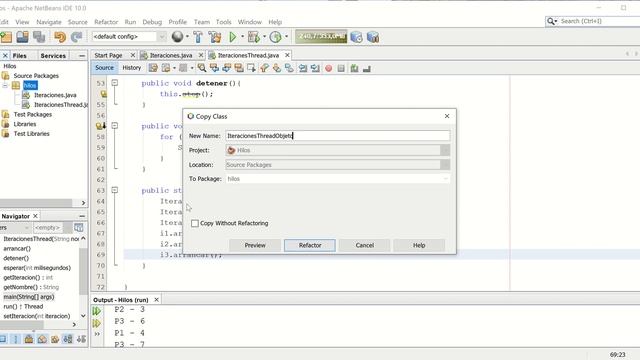Click Cancel in the Copy Class dialog
The height and width of the screenshot is (360, 640).
pos(364,245)
